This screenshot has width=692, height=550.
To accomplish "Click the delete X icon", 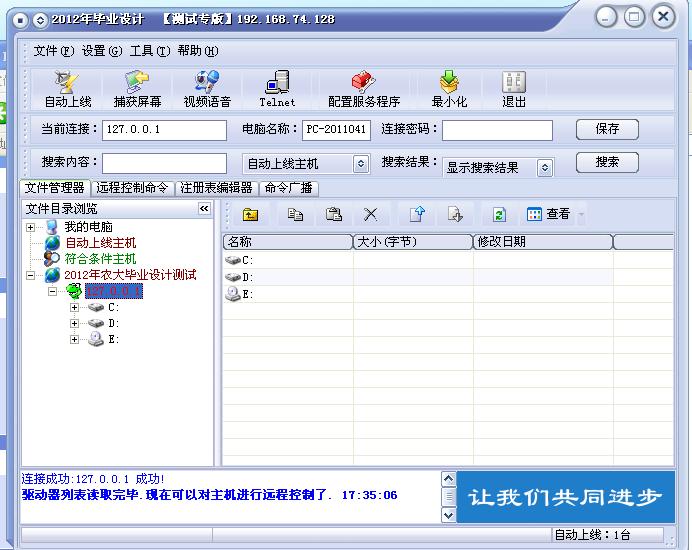I will [370, 215].
